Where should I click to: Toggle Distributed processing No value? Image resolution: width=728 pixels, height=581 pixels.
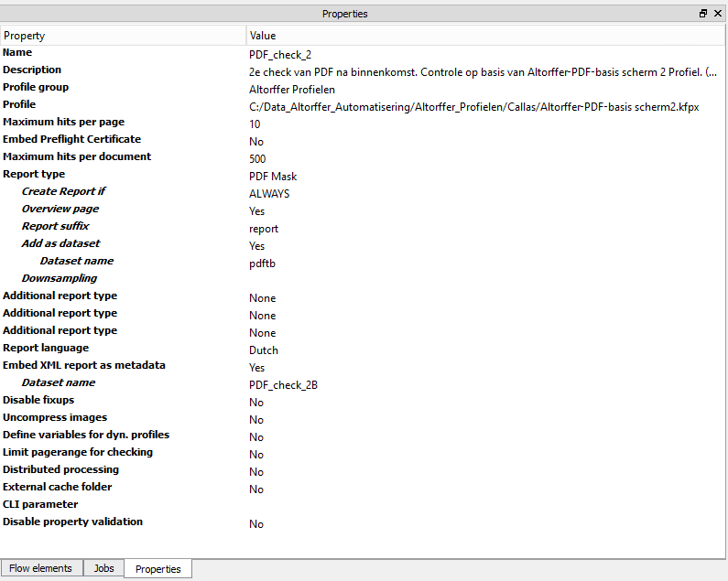pyautogui.click(x=256, y=472)
